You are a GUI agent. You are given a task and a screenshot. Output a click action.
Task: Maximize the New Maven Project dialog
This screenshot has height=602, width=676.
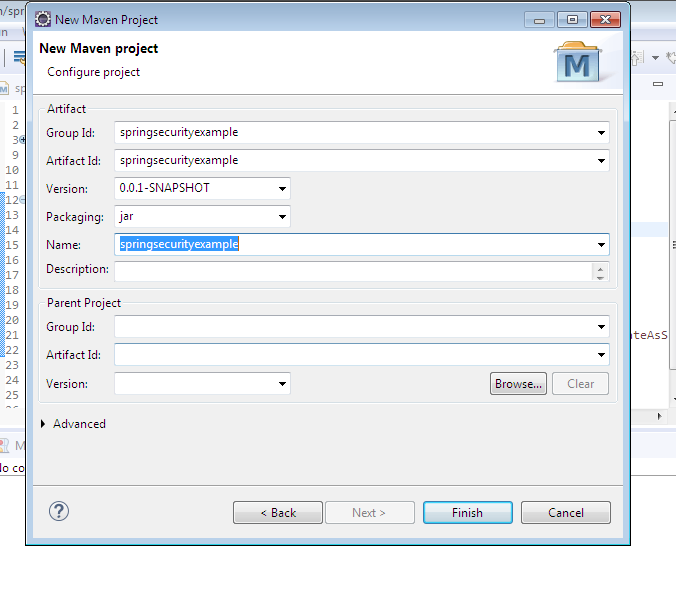(x=572, y=19)
